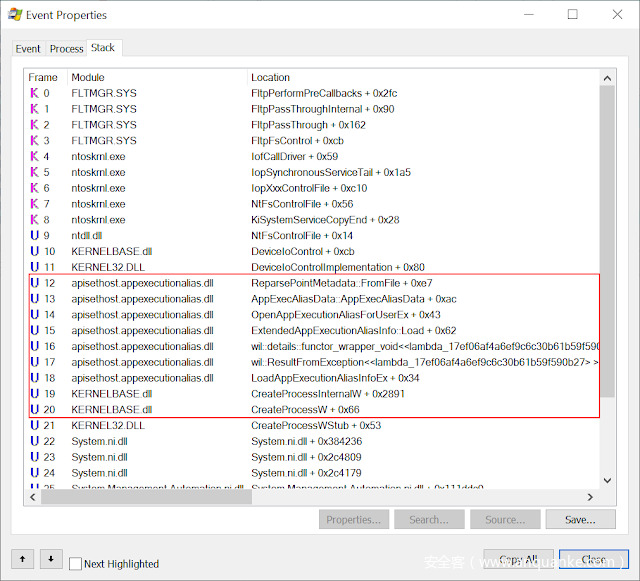The image size is (640, 581).
Task: Select System.ni.dll + 0x2c4809 location
Action: 307,457
